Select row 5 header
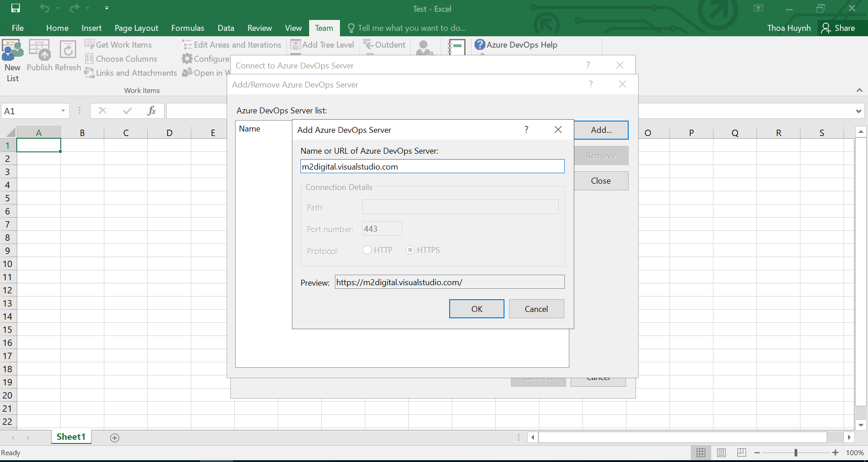This screenshot has width=868, height=462. 8,198
